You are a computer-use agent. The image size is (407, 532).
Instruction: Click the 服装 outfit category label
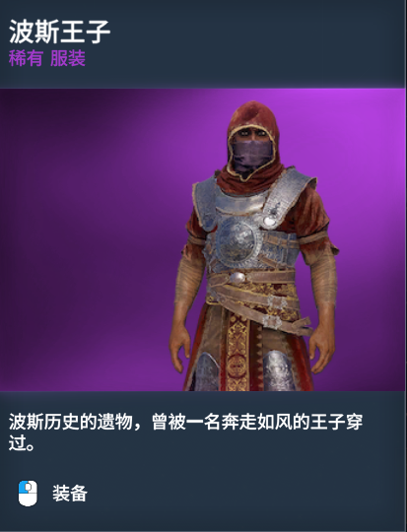coord(68,58)
